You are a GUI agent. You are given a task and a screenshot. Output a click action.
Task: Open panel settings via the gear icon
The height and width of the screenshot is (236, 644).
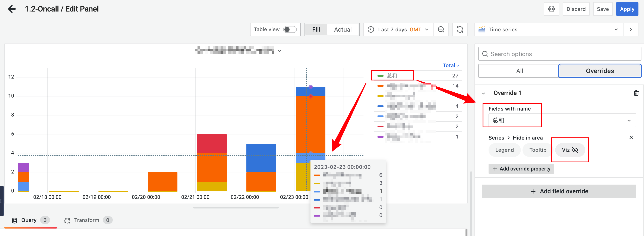tap(551, 9)
